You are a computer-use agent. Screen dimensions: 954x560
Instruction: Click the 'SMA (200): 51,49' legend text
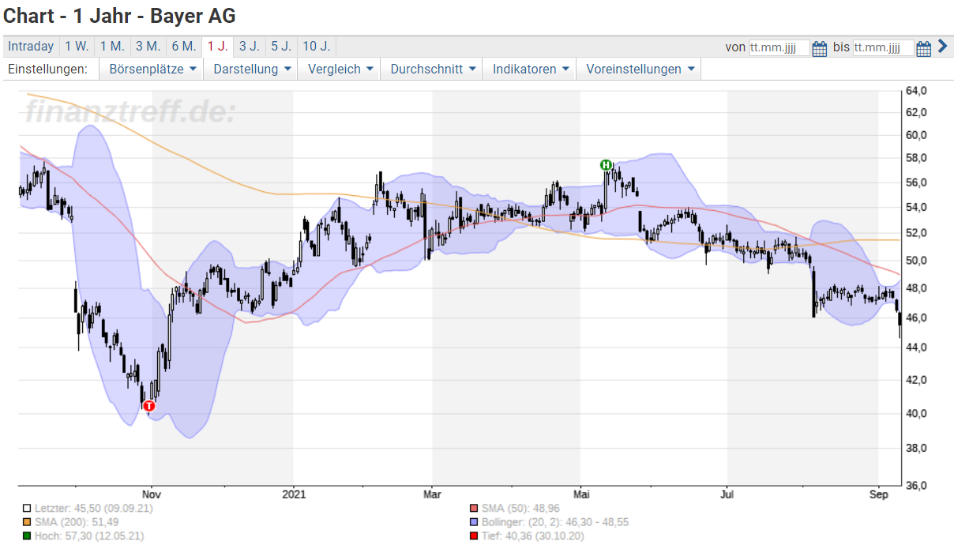click(77, 522)
